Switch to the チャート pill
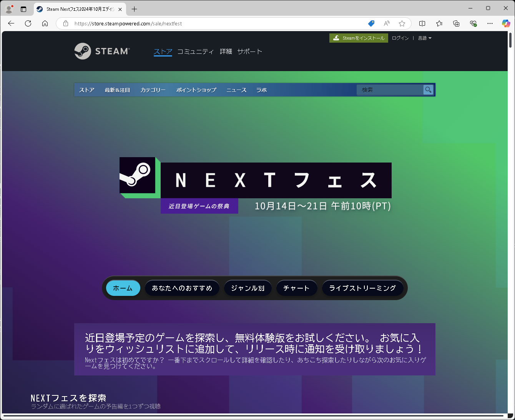 coord(296,288)
